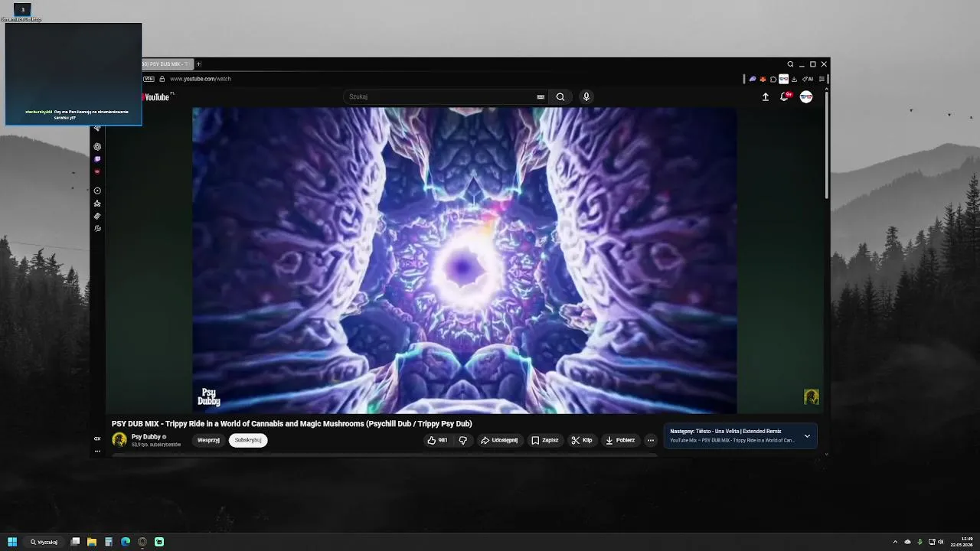Open File Explorer from the taskbar
Image resolution: width=980 pixels, height=551 pixels.
click(x=92, y=542)
